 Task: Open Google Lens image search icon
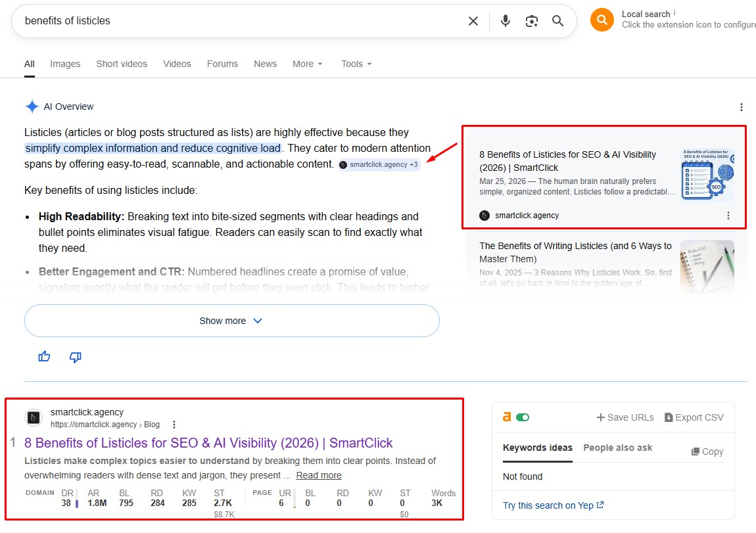click(531, 21)
